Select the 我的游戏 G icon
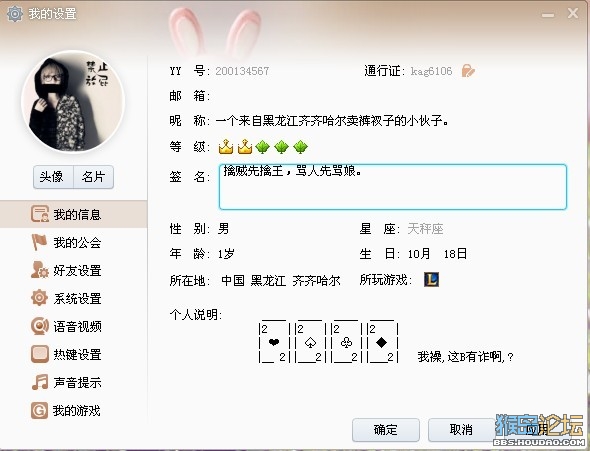The image size is (590, 451). tap(40, 410)
